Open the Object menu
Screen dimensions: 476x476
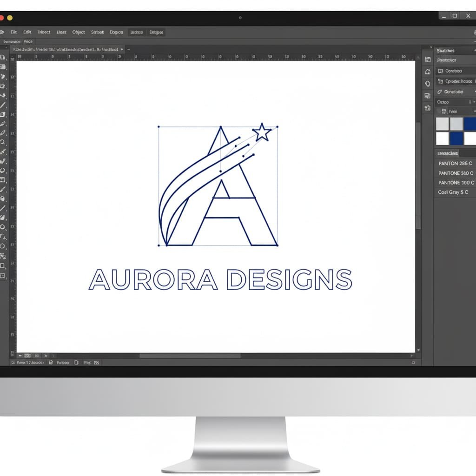click(79, 32)
